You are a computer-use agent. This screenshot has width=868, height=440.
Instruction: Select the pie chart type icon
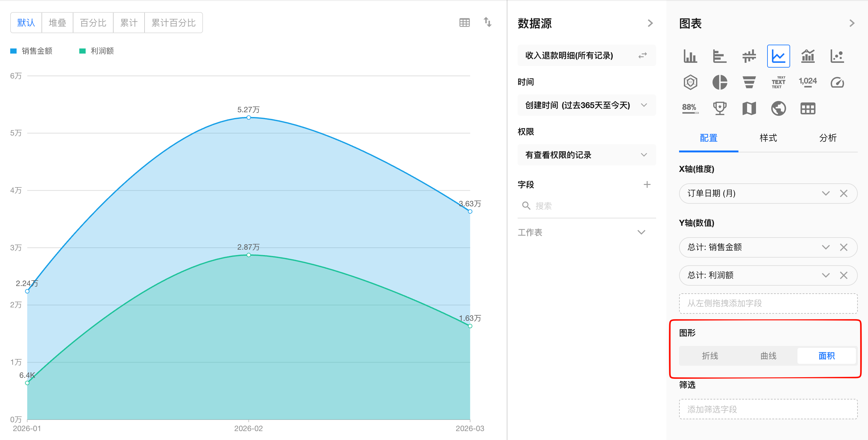point(719,82)
